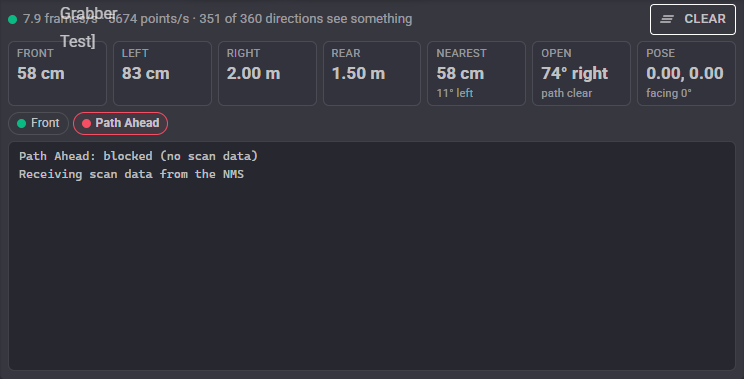Click the '351 of 360 directions see something' text
This screenshot has width=744, height=379.
306,19
